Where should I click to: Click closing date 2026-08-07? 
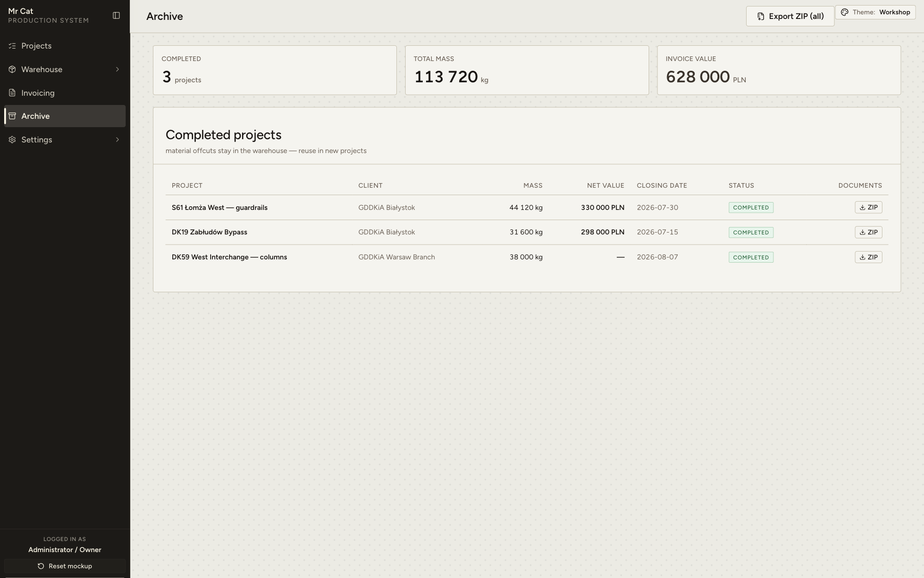click(x=657, y=257)
